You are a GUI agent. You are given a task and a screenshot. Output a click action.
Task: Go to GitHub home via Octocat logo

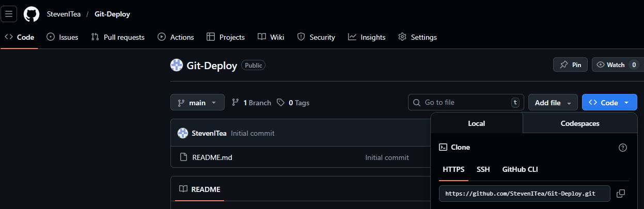pyautogui.click(x=32, y=14)
